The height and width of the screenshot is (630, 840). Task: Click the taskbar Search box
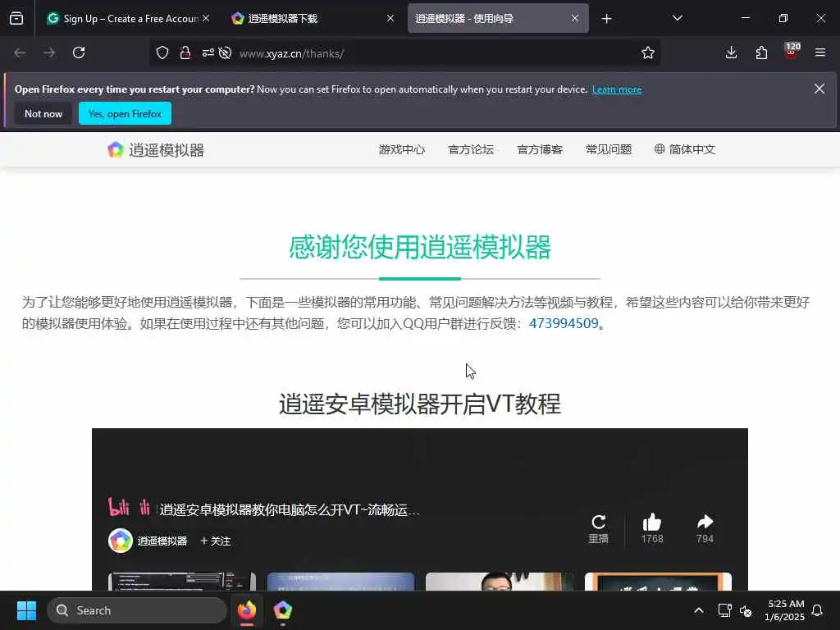click(x=137, y=610)
